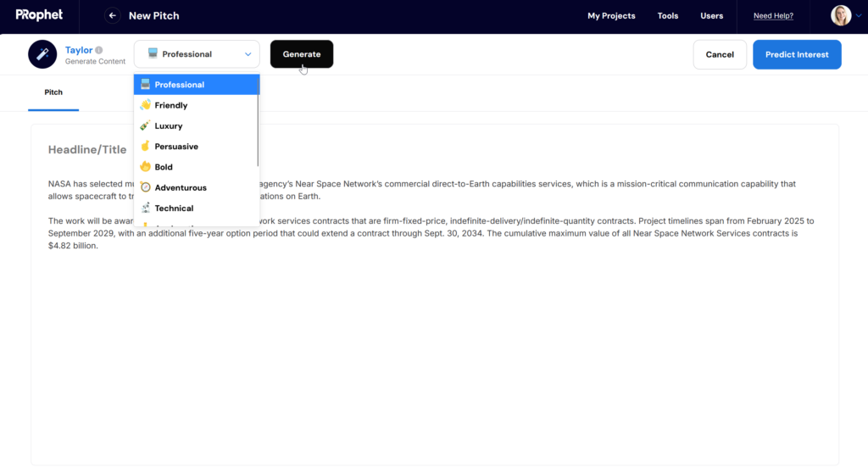Open Tools in the top navigation
This screenshot has height=473, width=868.
[x=668, y=15]
